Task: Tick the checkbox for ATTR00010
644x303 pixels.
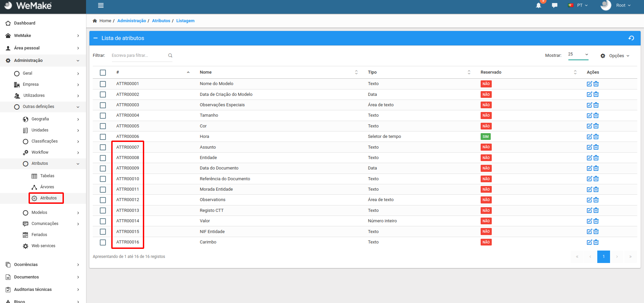Action: (x=103, y=179)
